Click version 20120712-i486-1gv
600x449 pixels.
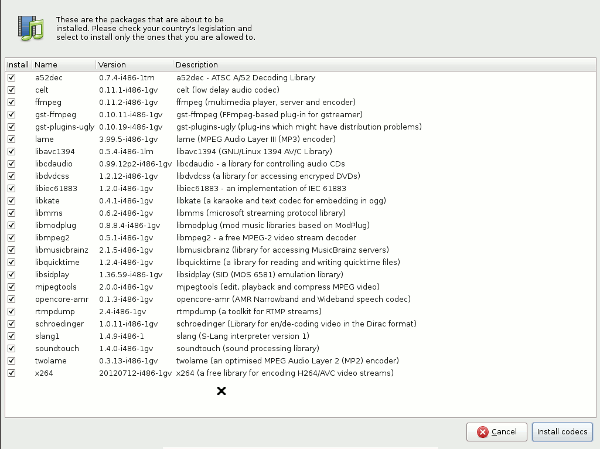tap(135, 373)
